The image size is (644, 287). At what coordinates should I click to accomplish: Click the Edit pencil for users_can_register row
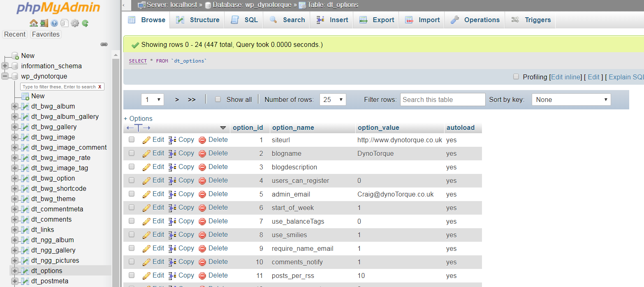(147, 181)
